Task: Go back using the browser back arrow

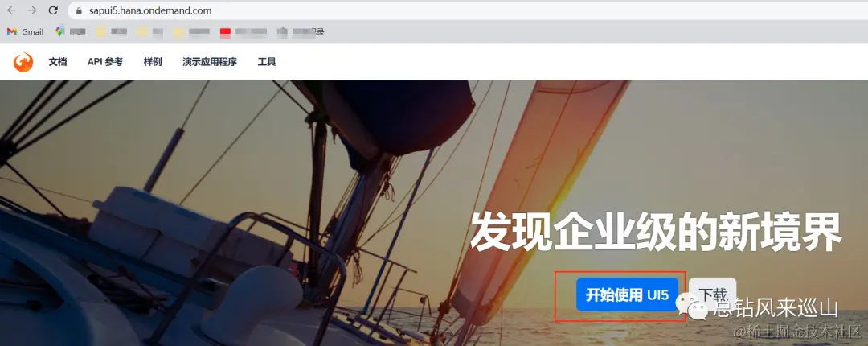Action: [x=11, y=10]
